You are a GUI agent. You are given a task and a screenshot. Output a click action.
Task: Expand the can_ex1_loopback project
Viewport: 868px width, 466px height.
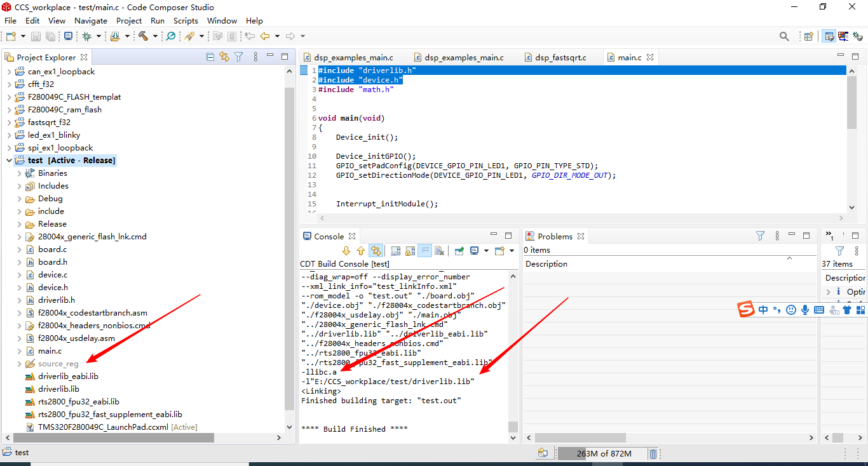(9, 72)
